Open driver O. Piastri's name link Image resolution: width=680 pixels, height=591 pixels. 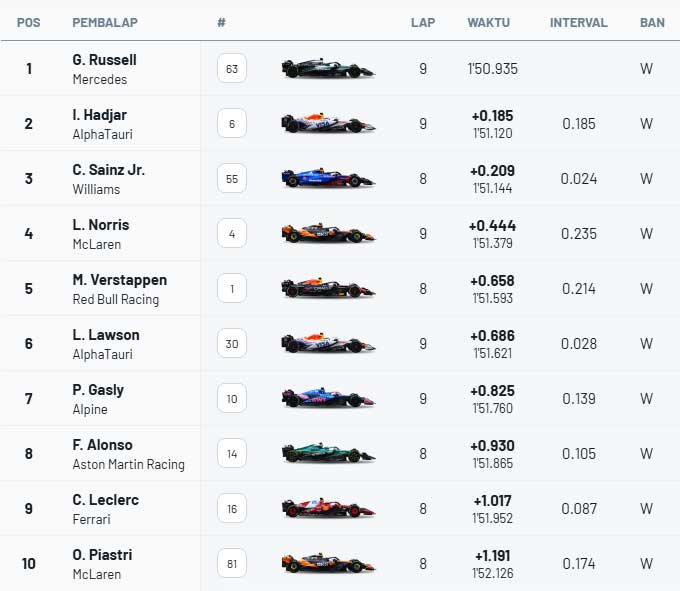click(102, 555)
